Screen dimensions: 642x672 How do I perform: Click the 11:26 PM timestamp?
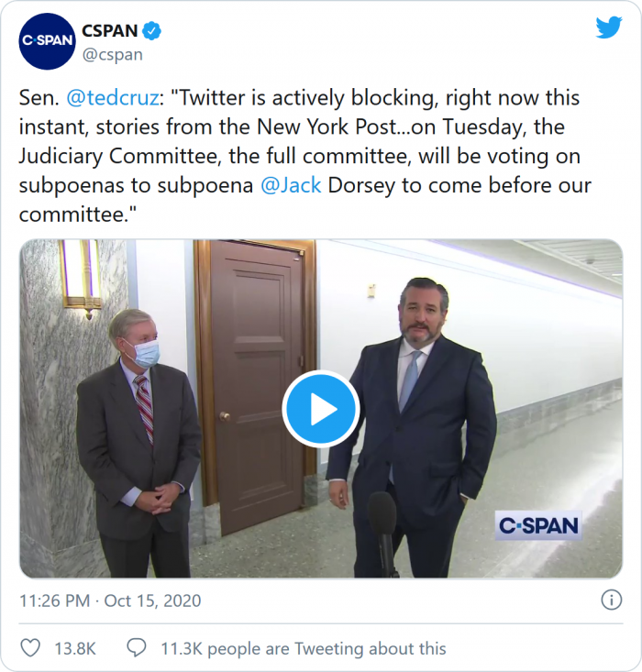[x=55, y=601]
